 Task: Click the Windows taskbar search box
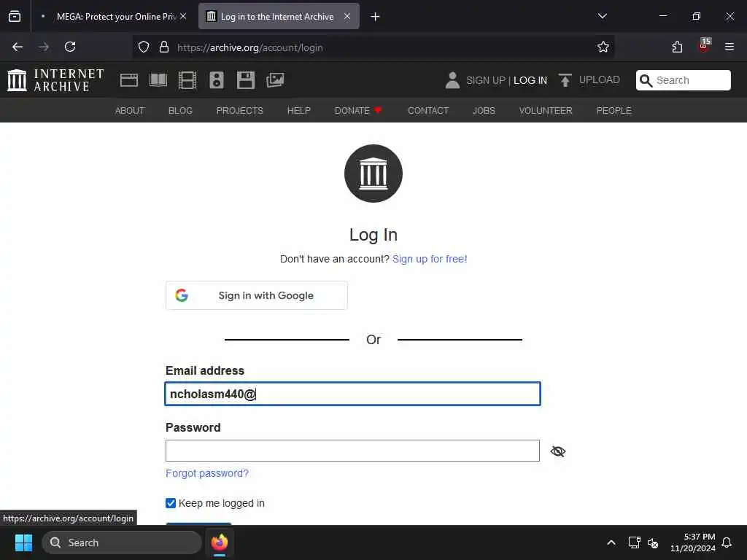(x=122, y=542)
